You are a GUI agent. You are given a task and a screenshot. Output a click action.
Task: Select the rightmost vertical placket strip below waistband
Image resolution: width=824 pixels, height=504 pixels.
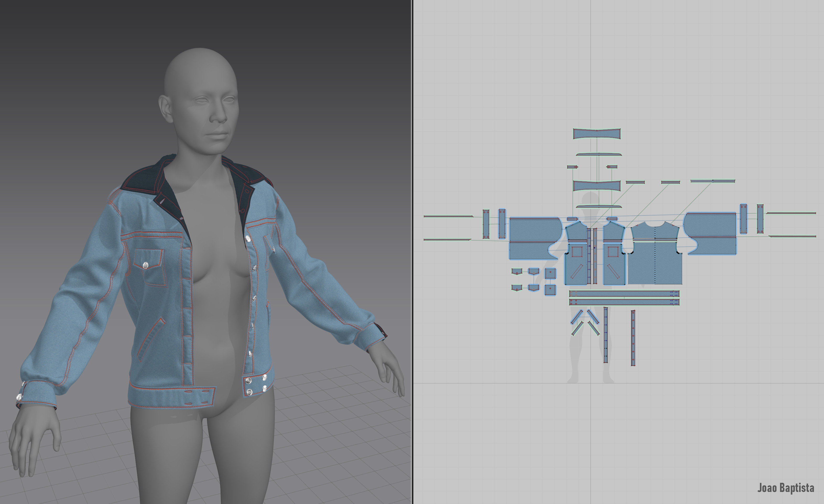(633, 338)
